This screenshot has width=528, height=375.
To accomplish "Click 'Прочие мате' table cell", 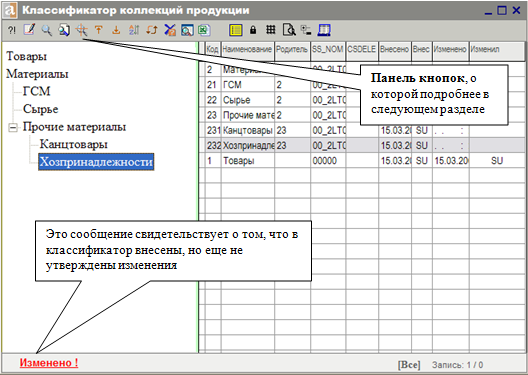I will (x=248, y=115).
